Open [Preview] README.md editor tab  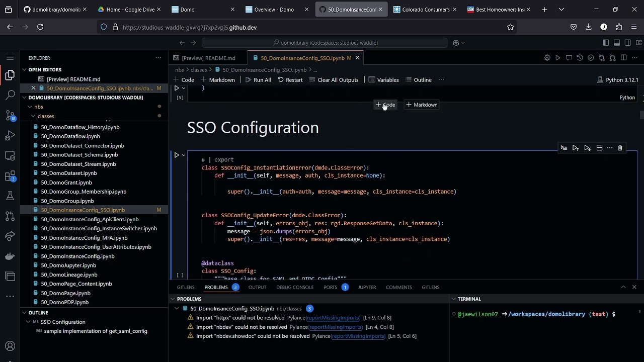pyautogui.click(x=208, y=58)
